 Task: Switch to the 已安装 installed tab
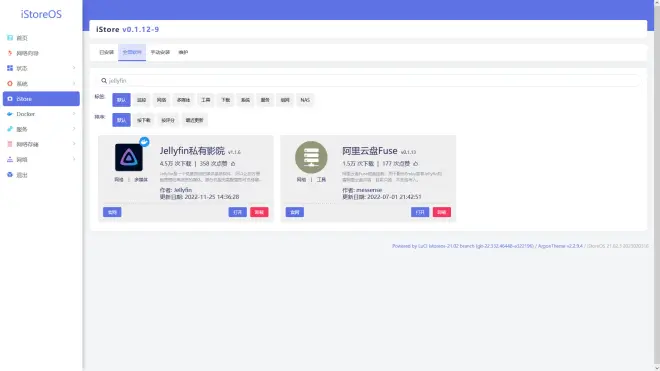coord(106,52)
